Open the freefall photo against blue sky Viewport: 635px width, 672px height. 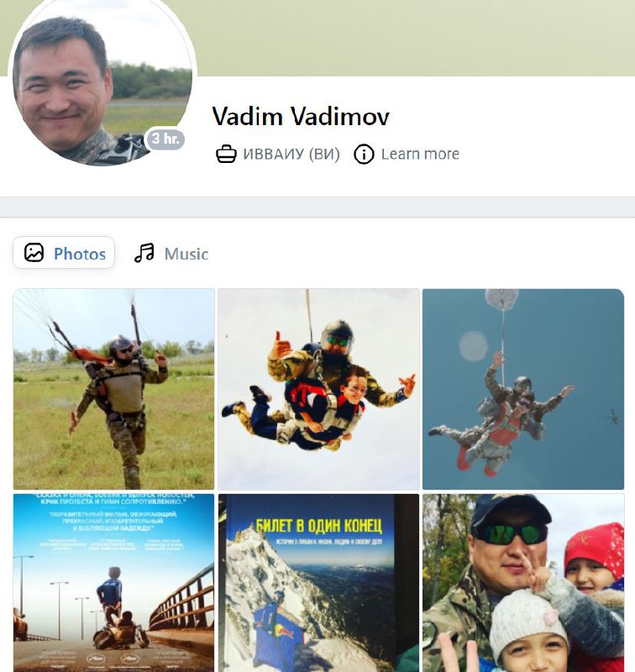(x=523, y=389)
